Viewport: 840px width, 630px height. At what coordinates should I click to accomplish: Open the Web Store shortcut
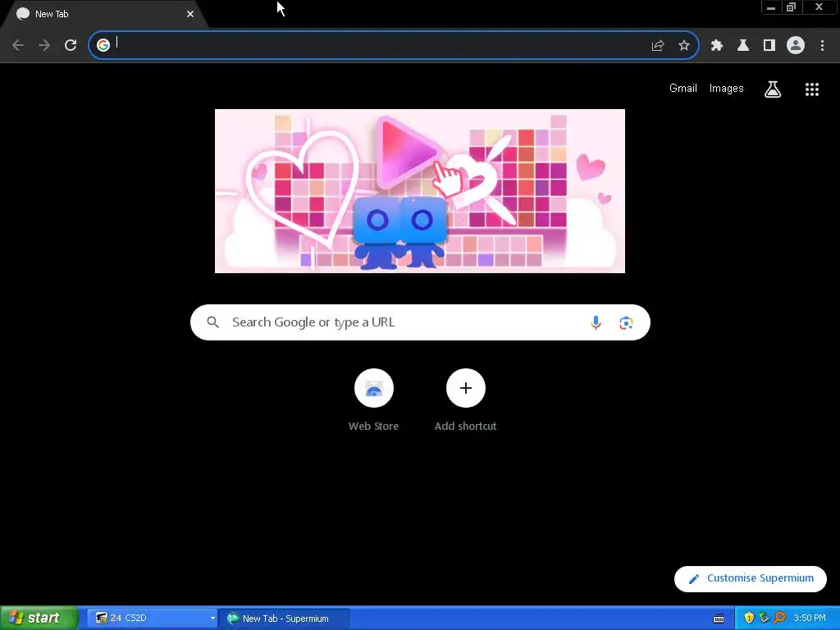point(374,400)
